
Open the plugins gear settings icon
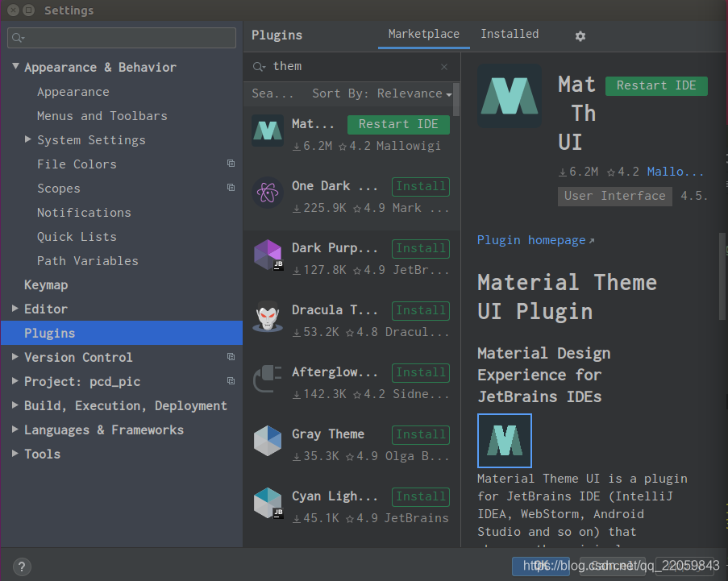click(580, 35)
